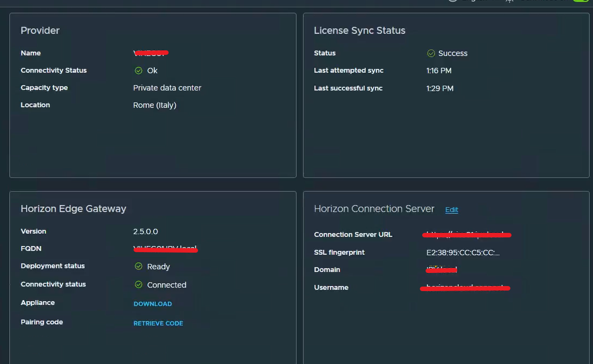The height and width of the screenshot is (364, 593).
Task: Open Edit for Horizon Connection Server
Action: click(x=452, y=210)
